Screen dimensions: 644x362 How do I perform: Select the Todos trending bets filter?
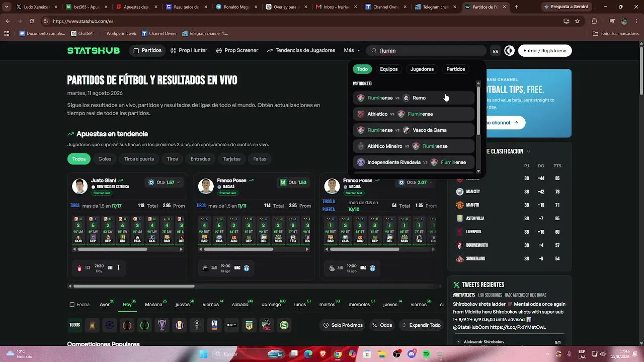pos(79,159)
